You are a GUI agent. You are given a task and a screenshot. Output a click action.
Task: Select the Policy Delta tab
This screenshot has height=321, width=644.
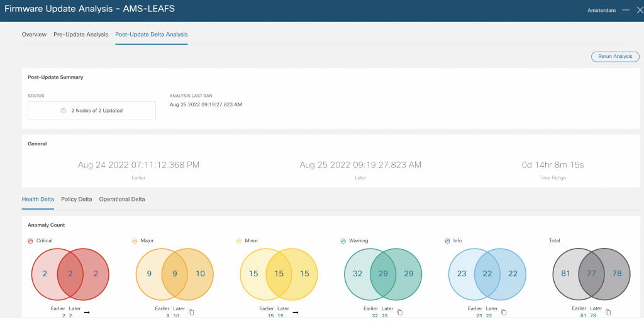[x=76, y=200]
